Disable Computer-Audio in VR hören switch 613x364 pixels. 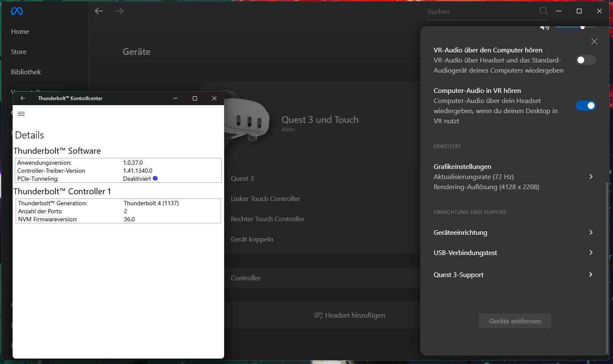point(586,106)
